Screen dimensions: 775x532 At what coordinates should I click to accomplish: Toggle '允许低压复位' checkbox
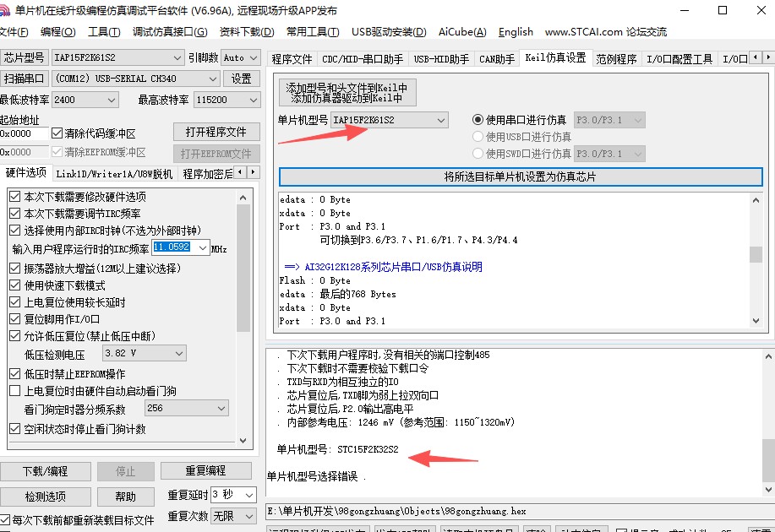[x=15, y=336]
